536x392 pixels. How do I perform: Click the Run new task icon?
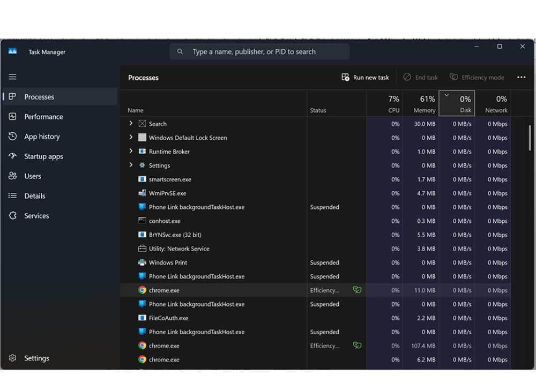point(345,77)
